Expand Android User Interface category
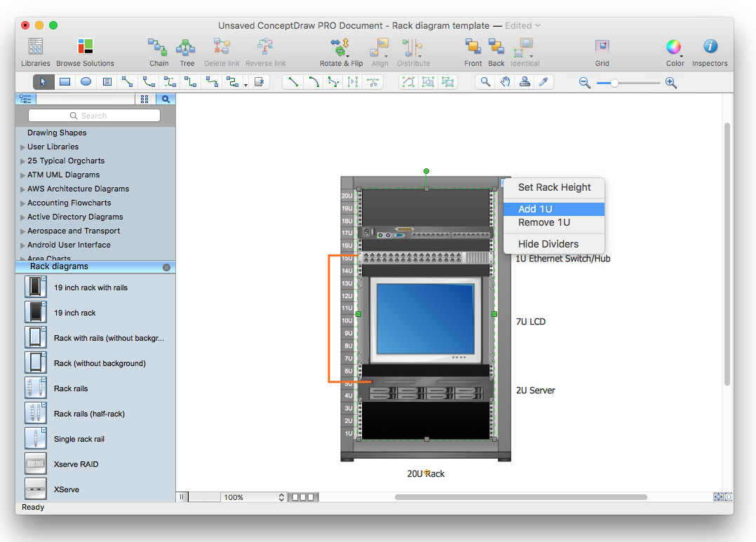The width and height of the screenshot is (756, 542). tap(22, 245)
